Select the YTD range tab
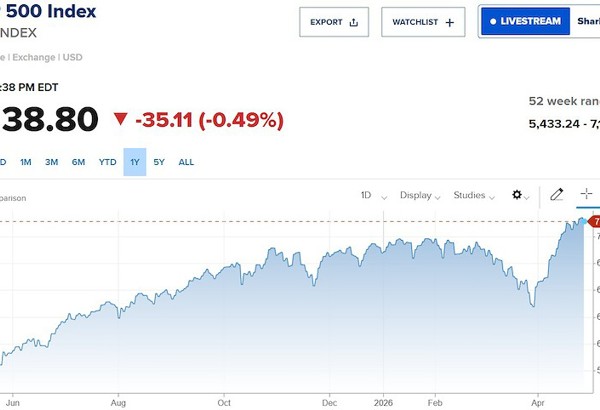 pyautogui.click(x=107, y=162)
